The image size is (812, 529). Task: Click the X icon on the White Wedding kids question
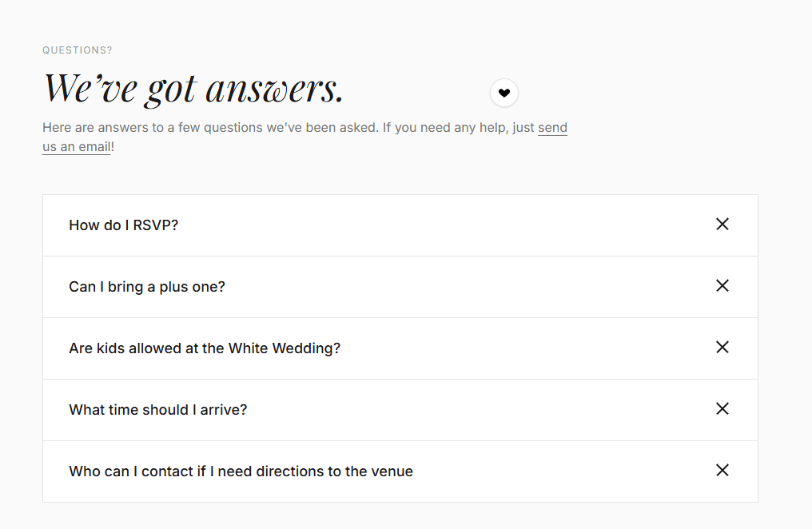(722, 348)
